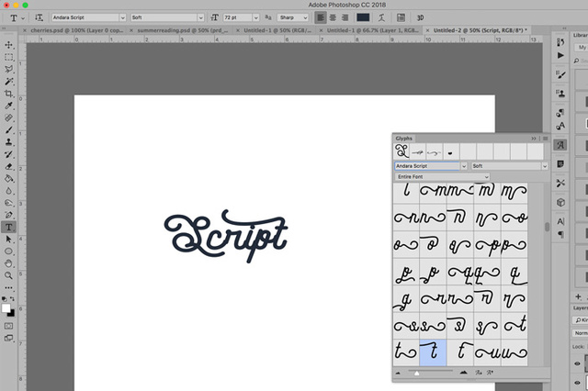Swap foreground and background colors

point(12,299)
